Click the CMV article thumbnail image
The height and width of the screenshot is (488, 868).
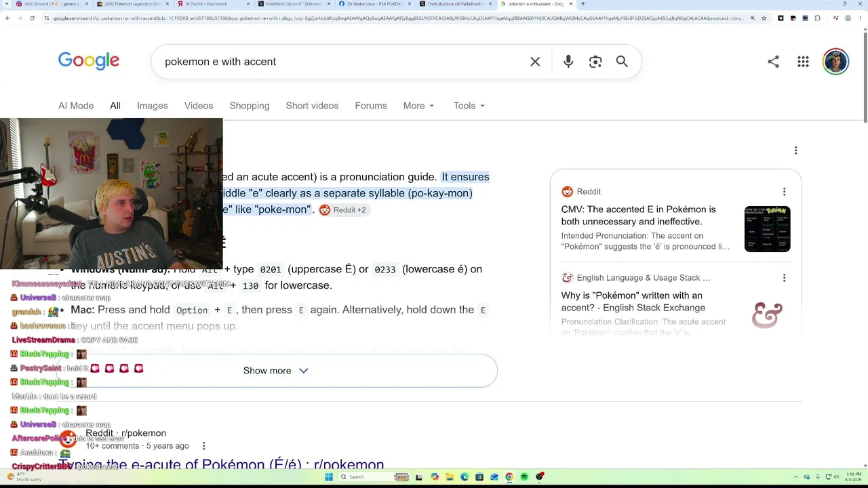coord(767,229)
